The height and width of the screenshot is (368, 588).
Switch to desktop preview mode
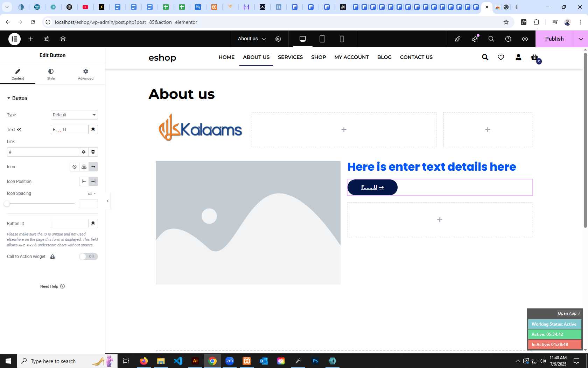(x=303, y=39)
